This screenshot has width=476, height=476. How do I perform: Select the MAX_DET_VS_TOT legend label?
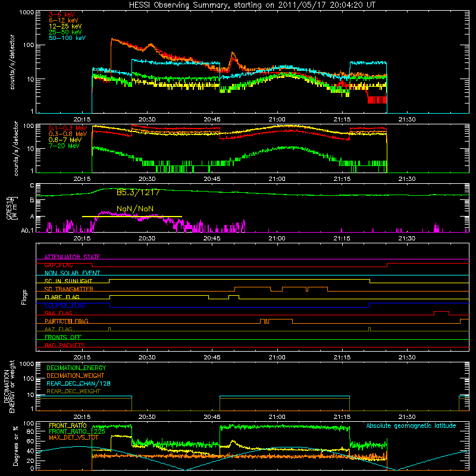click(x=74, y=438)
